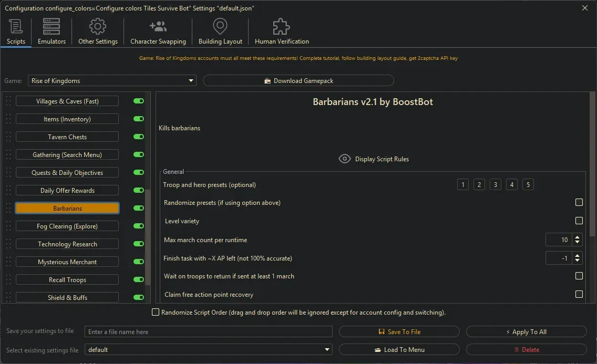Select troop preset number 3
The width and height of the screenshot is (597, 364).
coord(495,184)
